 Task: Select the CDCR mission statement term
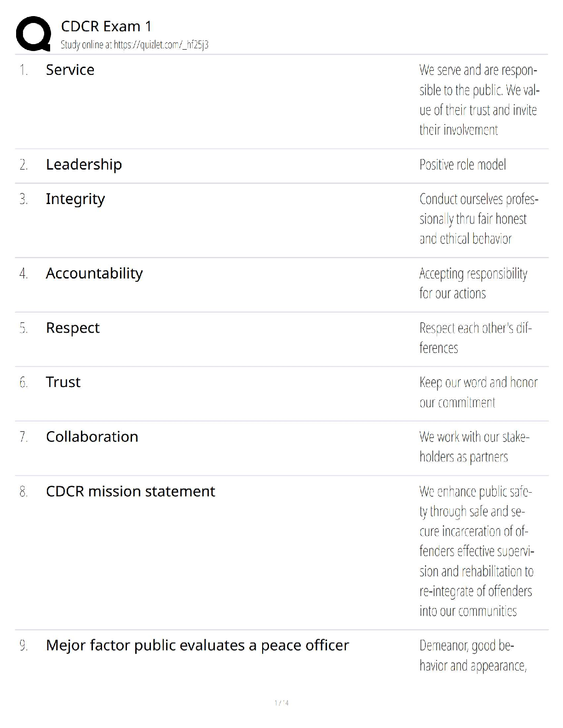[x=130, y=491]
